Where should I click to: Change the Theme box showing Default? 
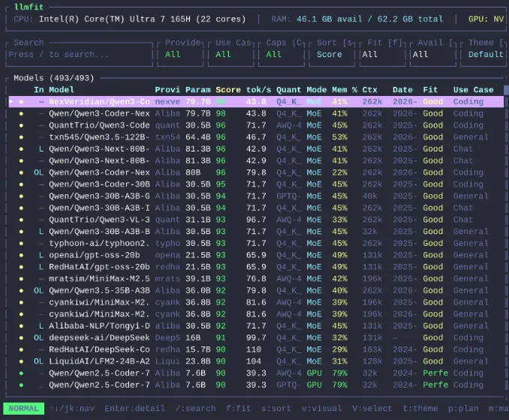click(483, 54)
